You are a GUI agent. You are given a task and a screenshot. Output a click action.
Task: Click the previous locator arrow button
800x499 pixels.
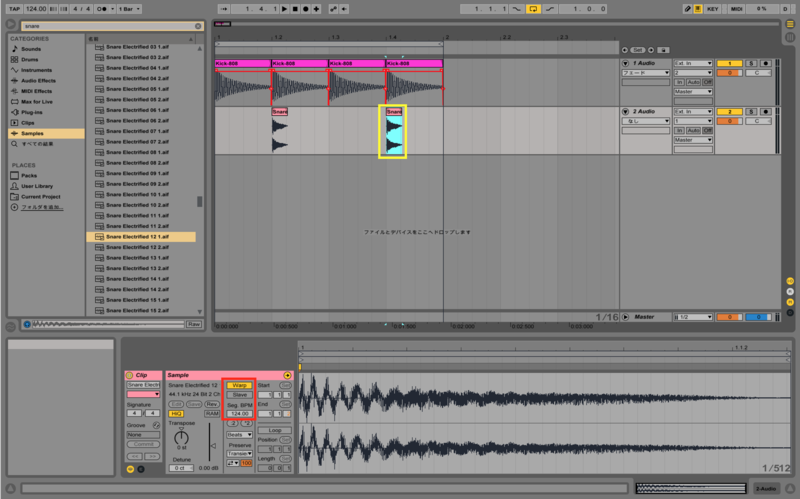coord(625,50)
